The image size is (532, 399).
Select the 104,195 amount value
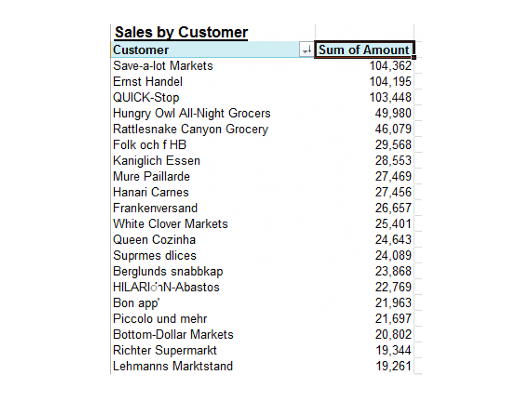click(x=390, y=82)
